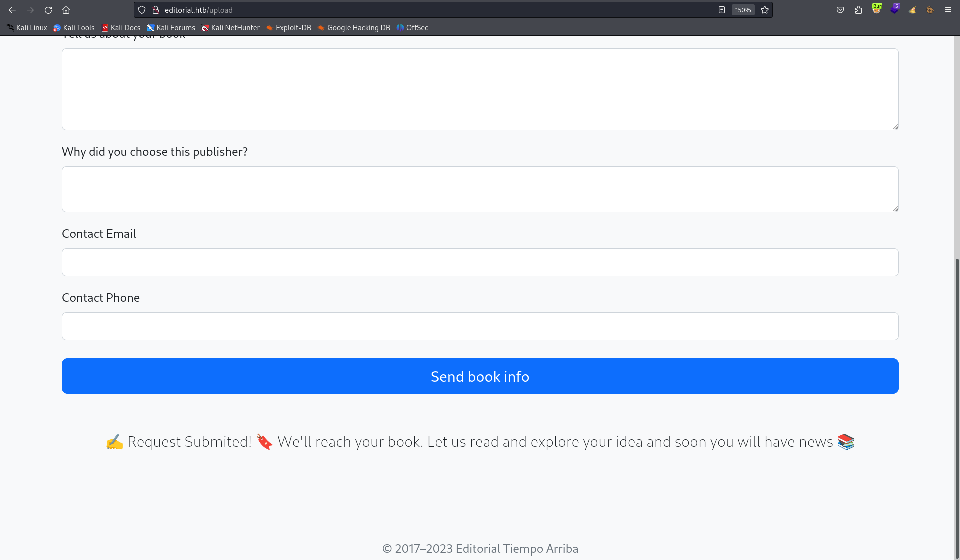Screen dimensions: 960x560
Task: Click the why choose this publisher textarea
Action: [x=480, y=189]
